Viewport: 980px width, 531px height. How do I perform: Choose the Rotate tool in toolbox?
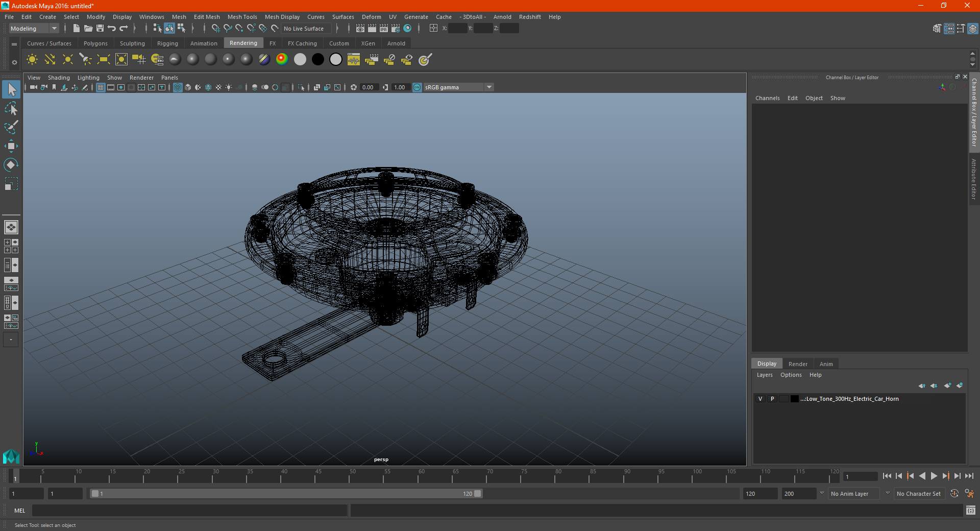(11, 164)
